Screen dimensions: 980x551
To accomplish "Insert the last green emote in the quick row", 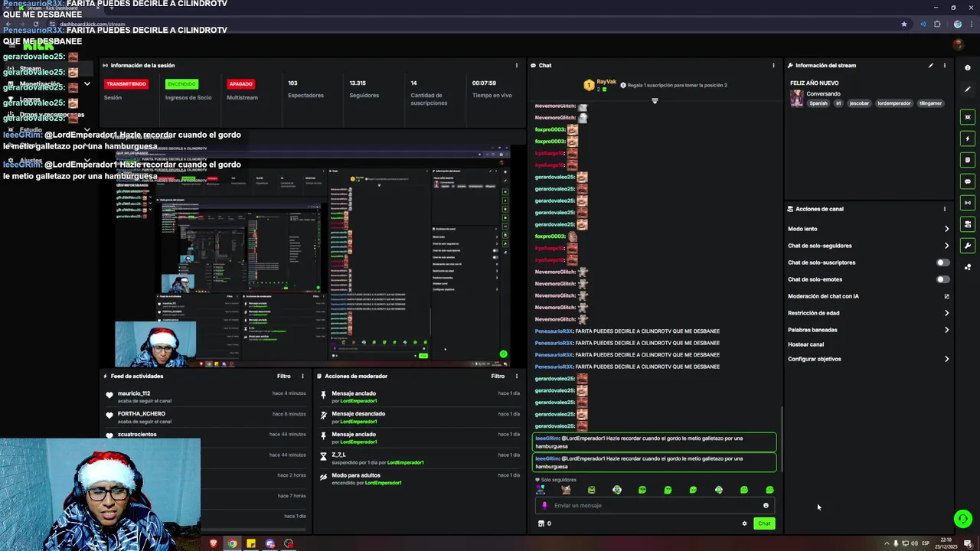I will click(769, 490).
